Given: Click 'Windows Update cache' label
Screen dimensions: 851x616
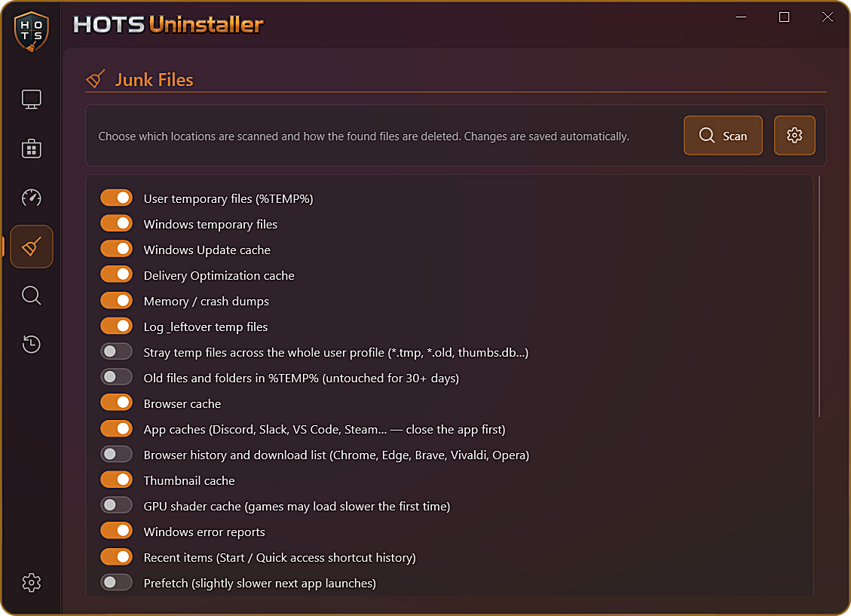Looking at the screenshot, I should click(x=207, y=250).
